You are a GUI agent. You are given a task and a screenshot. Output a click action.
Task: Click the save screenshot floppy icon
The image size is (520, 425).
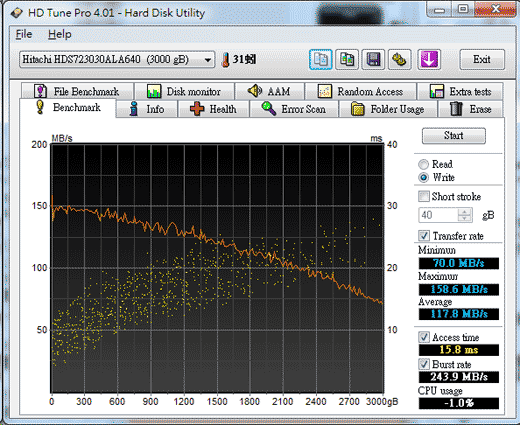point(373,60)
